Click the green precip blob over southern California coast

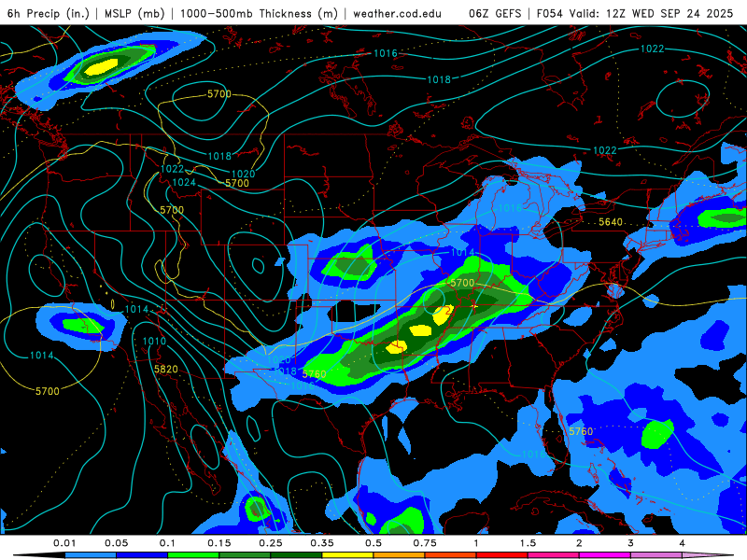point(83,325)
